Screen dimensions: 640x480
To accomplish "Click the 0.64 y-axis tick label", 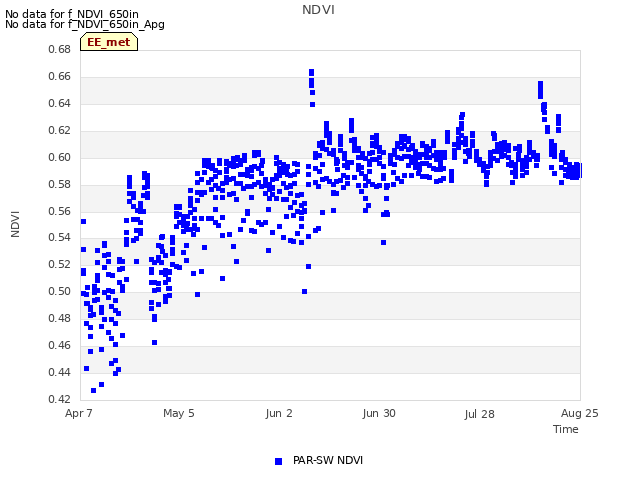I will click(x=59, y=103).
